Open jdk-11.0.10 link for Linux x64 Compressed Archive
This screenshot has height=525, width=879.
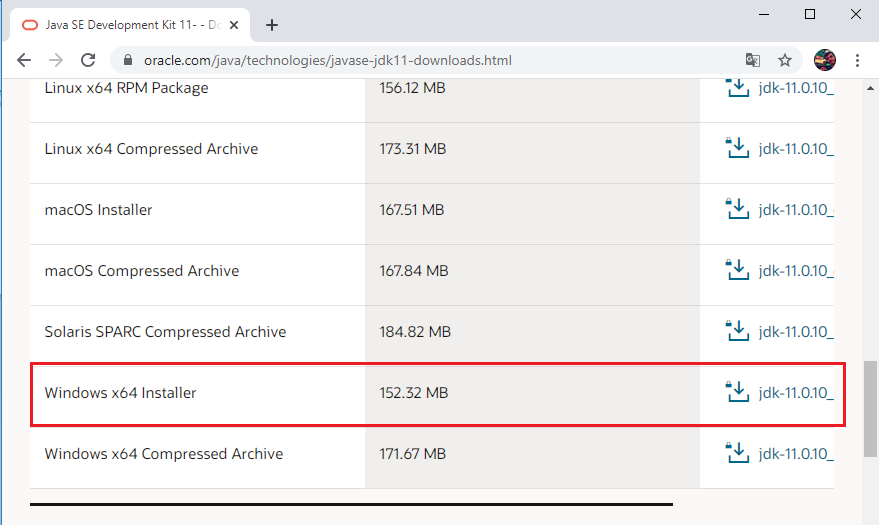(796, 148)
